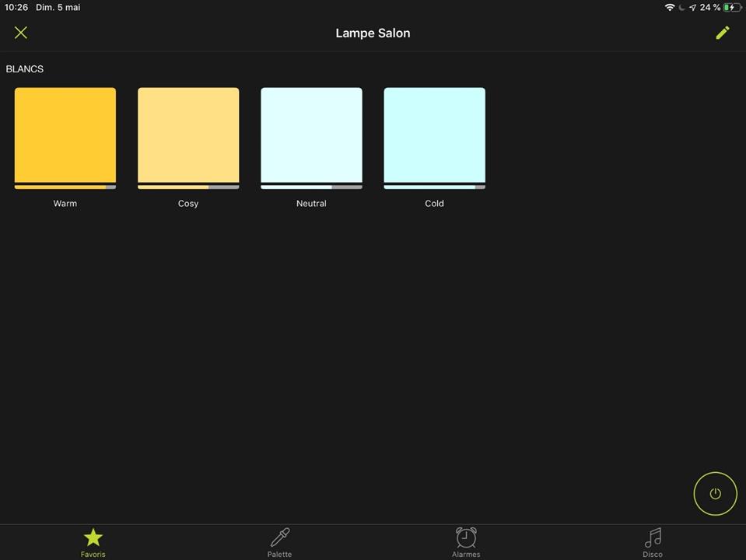Click the Neutral brightness bar

[311, 187]
